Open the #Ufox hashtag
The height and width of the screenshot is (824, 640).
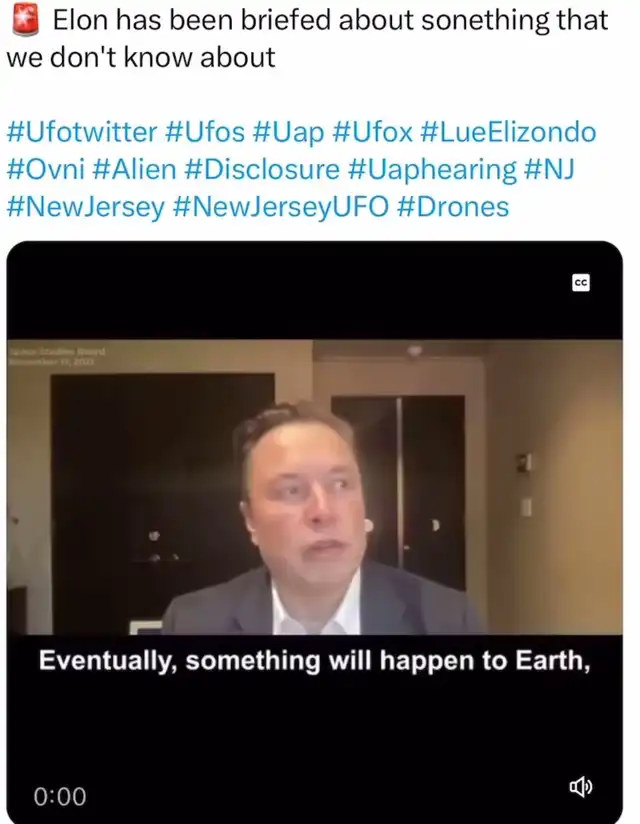[x=373, y=132]
